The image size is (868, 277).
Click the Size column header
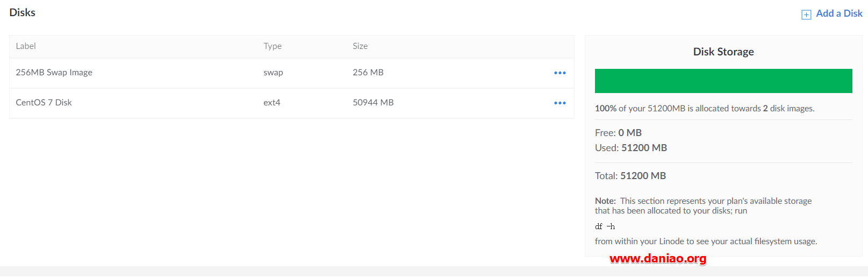tap(360, 46)
